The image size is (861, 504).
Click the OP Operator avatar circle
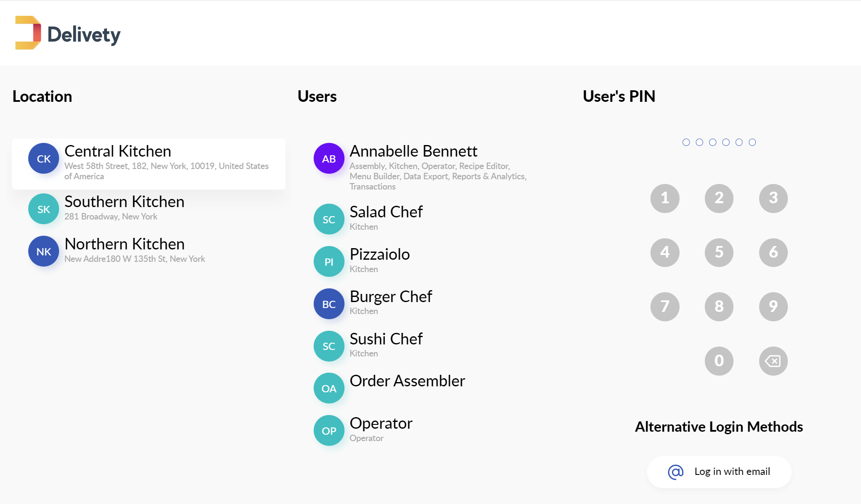pyautogui.click(x=329, y=430)
